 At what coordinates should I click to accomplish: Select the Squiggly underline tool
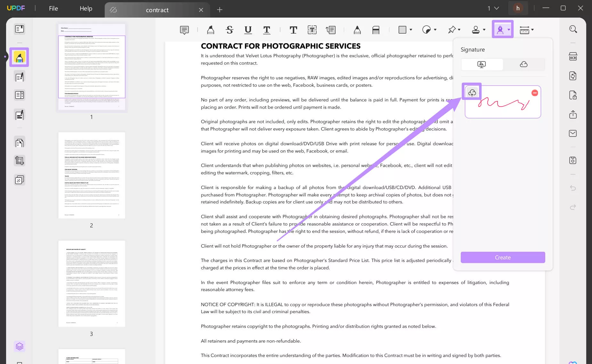pyautogui.click(x=267, y=30)
